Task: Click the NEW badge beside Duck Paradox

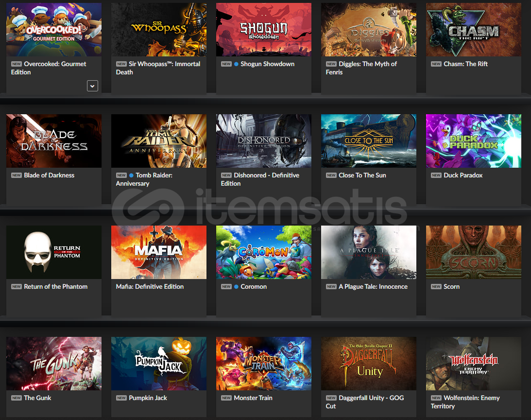Action: click(436, 175)
